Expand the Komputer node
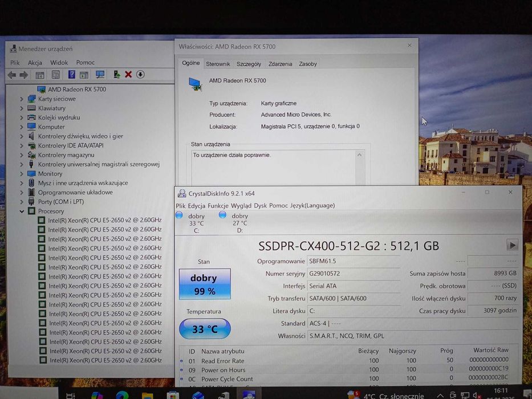This screenshot has height=399, width=532. tap(22, 127)
